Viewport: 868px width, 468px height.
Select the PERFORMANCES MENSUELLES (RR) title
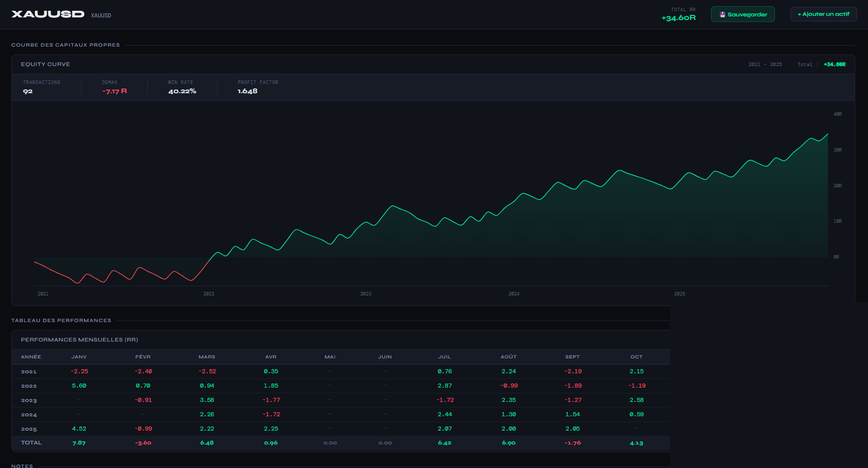click(x=79, y=339)
